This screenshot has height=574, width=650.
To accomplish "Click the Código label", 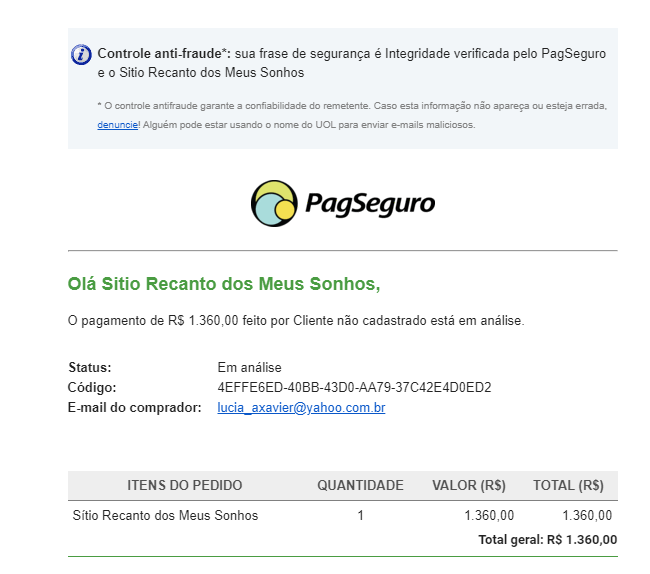I will coord(92,388).
